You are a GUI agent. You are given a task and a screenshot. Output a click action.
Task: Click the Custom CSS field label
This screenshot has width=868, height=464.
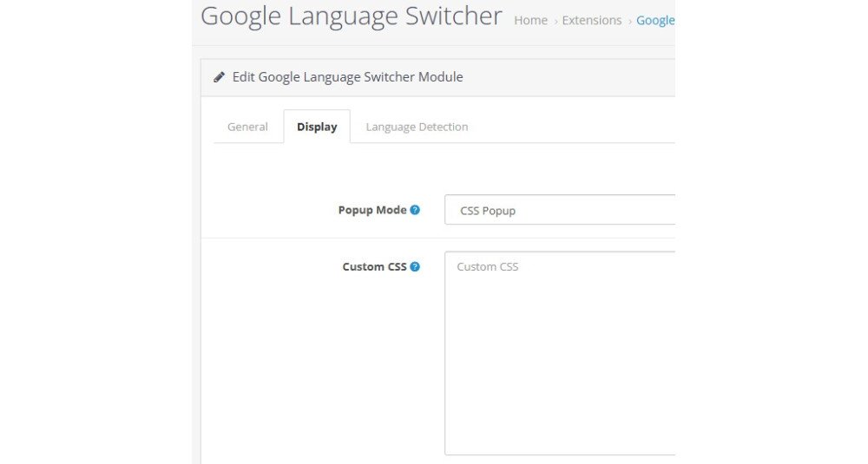[x=374, y=267]
